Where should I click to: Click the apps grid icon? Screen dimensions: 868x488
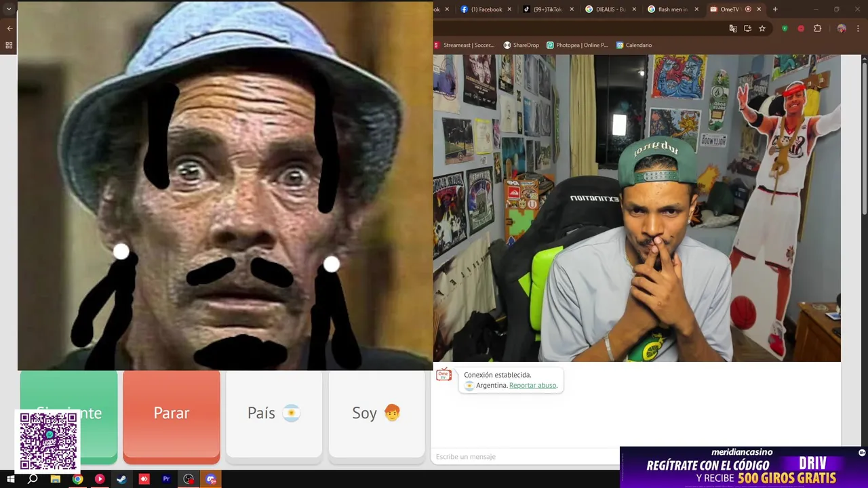pyautogui.click(x=9, y=45)
